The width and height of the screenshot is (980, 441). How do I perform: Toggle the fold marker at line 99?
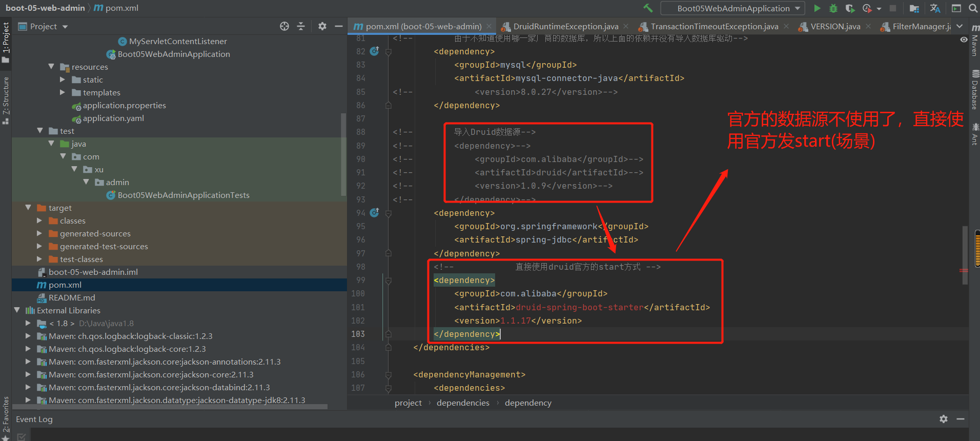click(388, 280)
